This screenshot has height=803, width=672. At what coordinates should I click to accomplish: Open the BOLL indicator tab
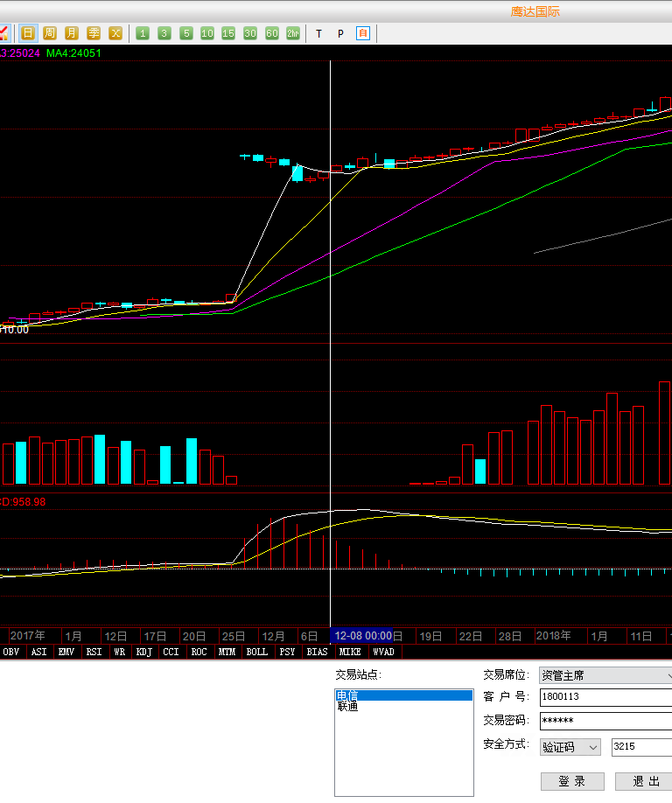256,652
